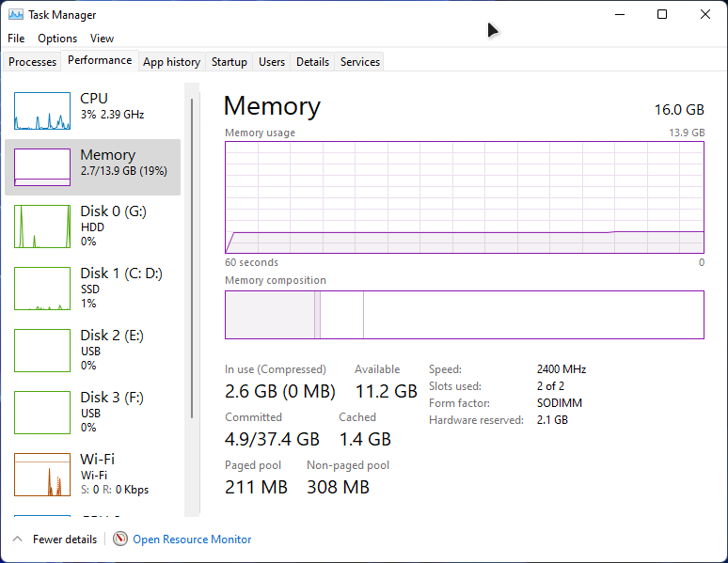This screenshot has width=728, height=563.
Task: Click the 2 of 2 slots used value
Action: (x=550, y=386)
